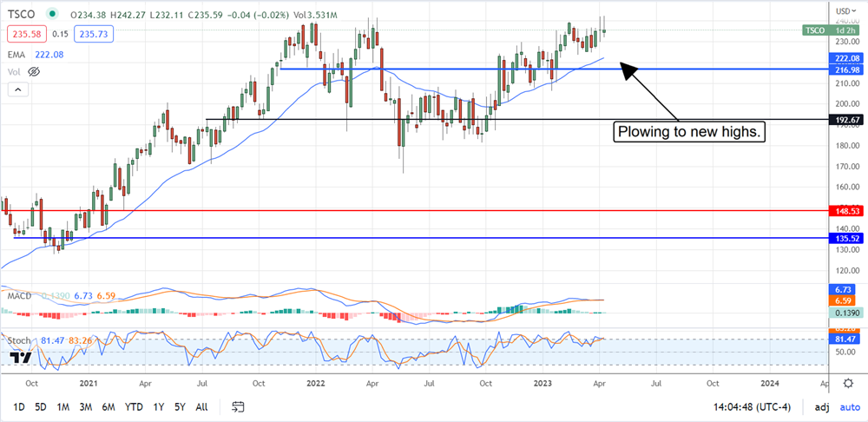Click the red 148.53 price label
The width and height of the screenshot is (868, 422).
tap(845, 211)
